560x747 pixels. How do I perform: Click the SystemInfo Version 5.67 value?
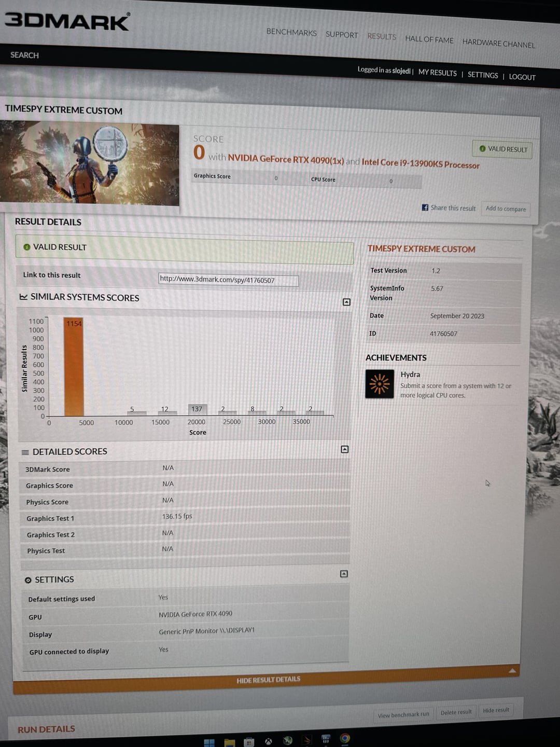click(437, 288)
